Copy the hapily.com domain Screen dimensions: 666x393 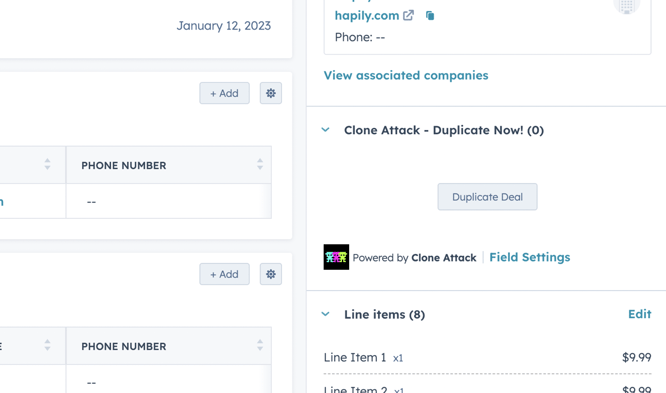[430, 16]
